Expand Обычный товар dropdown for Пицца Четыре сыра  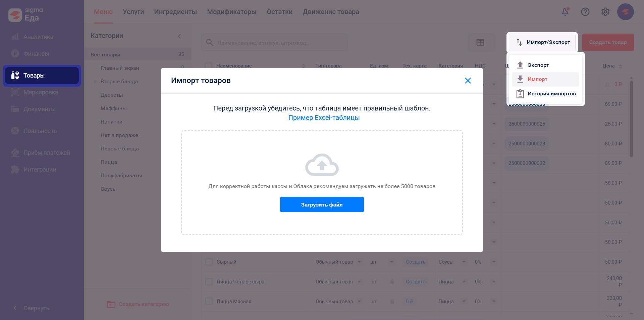point(359,282)
